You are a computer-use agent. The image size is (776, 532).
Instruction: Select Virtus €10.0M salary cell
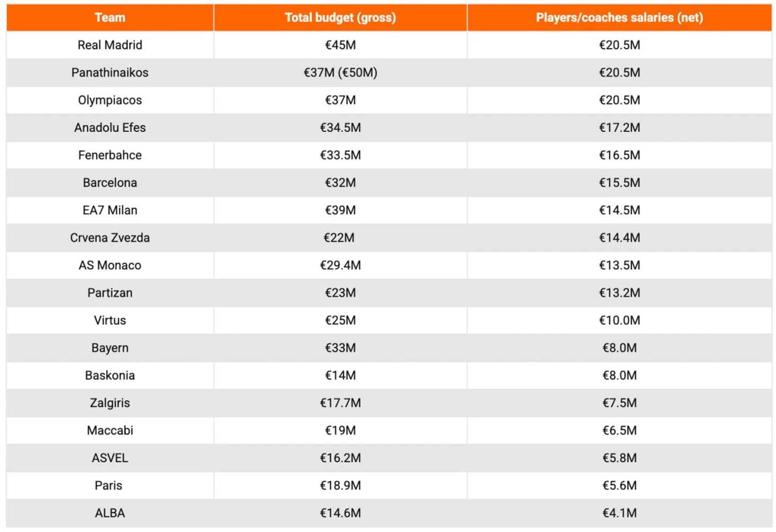coord(619,320)
